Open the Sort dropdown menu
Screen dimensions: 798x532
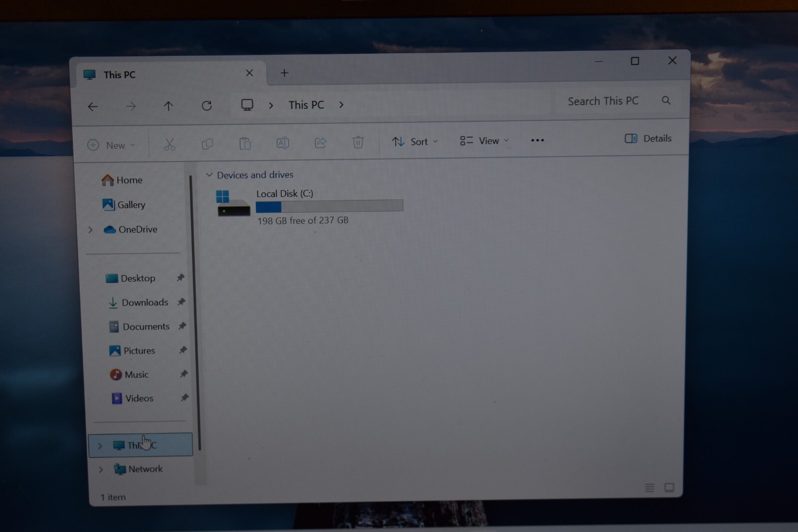(x=415, y=142)
